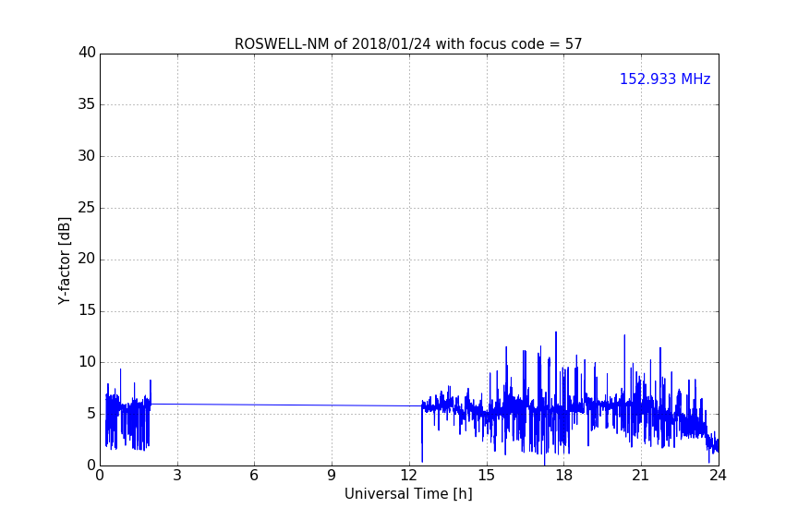Click the y-axis tick label '30'
This screenshot has width=798, height=532.
tap(87, 156)
